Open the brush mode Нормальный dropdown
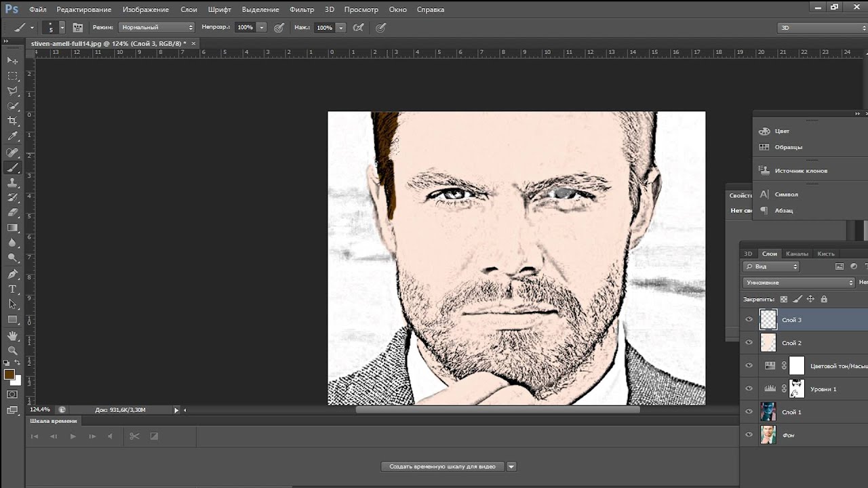The height and width of the screenshot is (488, 868). pyautogui.click(x=157, y=28)
